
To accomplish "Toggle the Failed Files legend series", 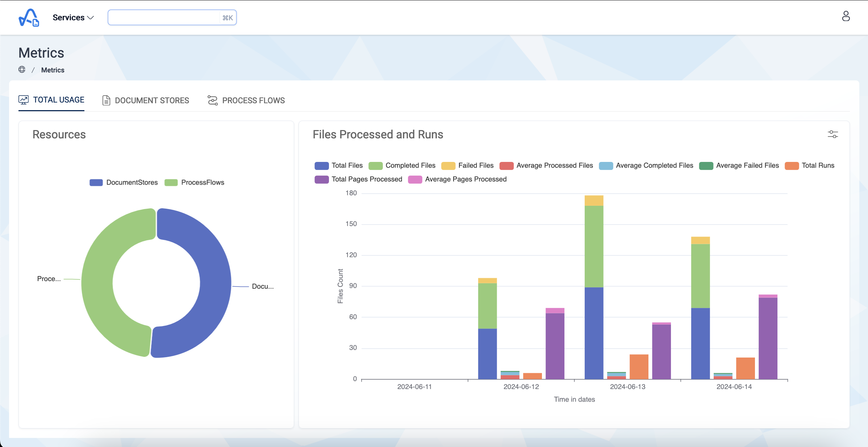I will pyautogui.click(x=467, y=166).
